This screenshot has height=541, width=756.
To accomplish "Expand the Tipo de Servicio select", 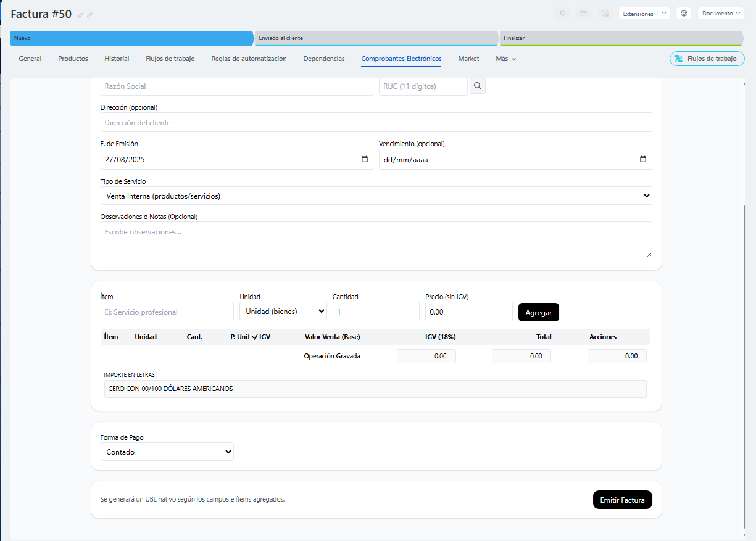I will 376,196.
